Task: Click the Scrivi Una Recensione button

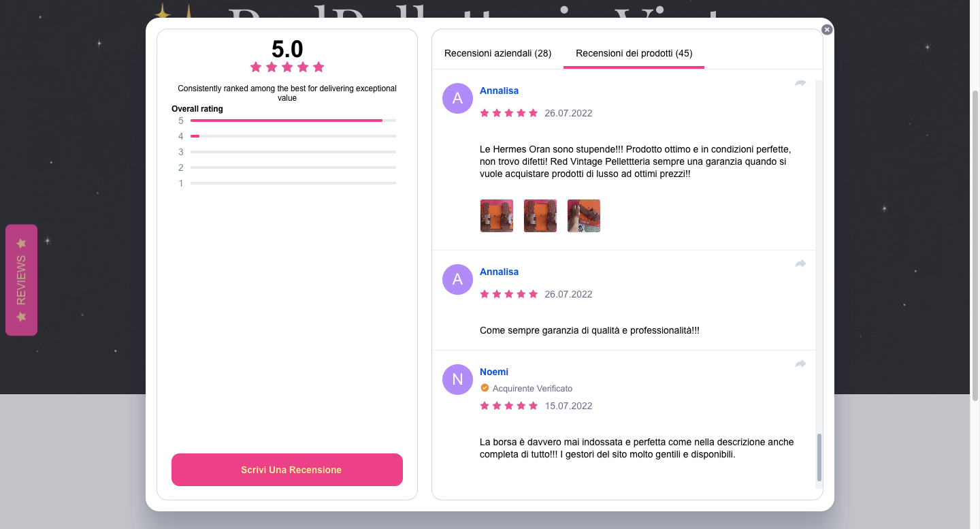Action: (x=287, y=470)
